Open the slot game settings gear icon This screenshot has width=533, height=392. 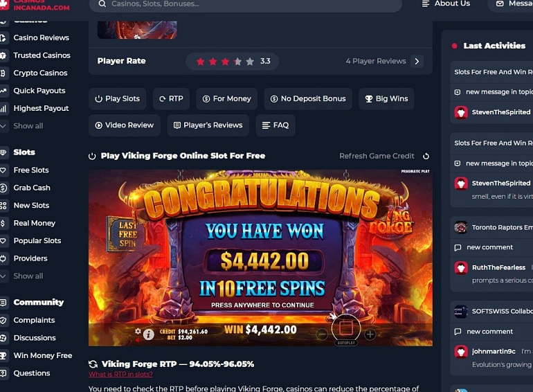click(138, 331)
